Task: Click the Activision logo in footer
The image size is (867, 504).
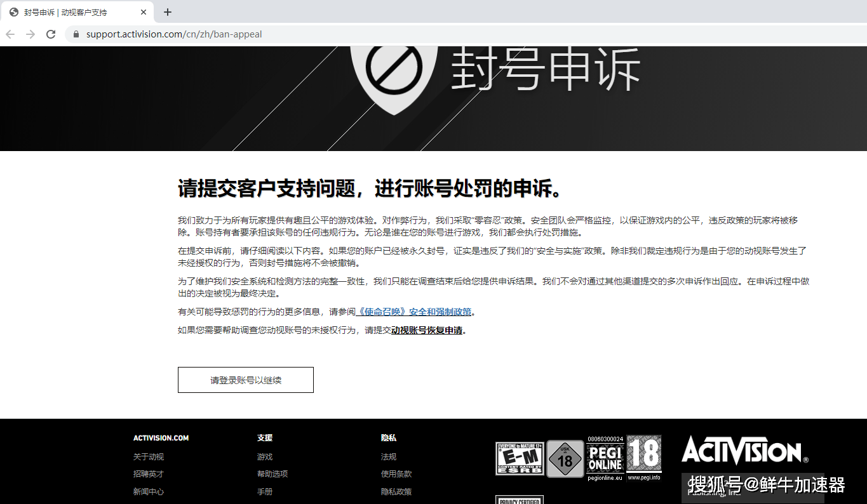Action: (x=744, y=451)
